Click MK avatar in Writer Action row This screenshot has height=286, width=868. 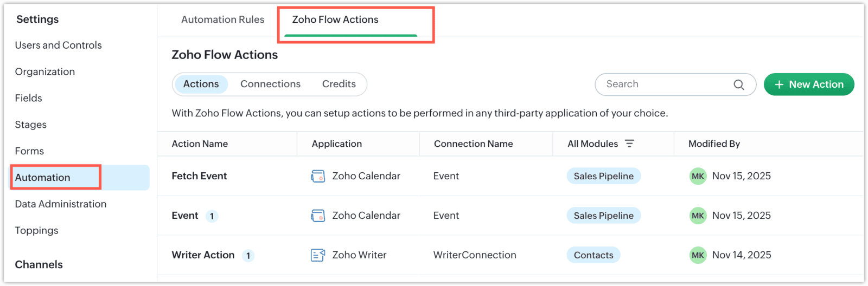(698, 255)
